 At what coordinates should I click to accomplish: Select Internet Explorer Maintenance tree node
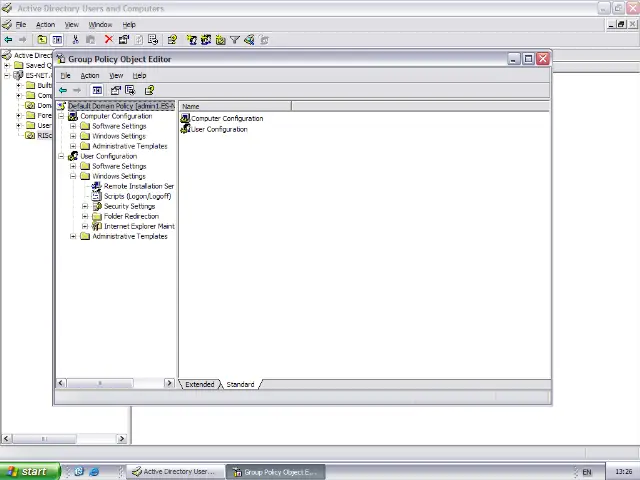coord(139,227)
